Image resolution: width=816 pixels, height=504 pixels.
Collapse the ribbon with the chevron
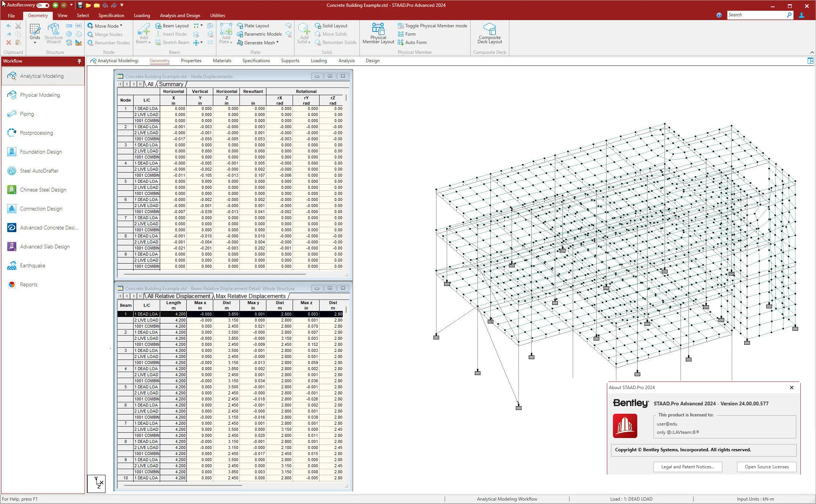click(x=812, y=52)
